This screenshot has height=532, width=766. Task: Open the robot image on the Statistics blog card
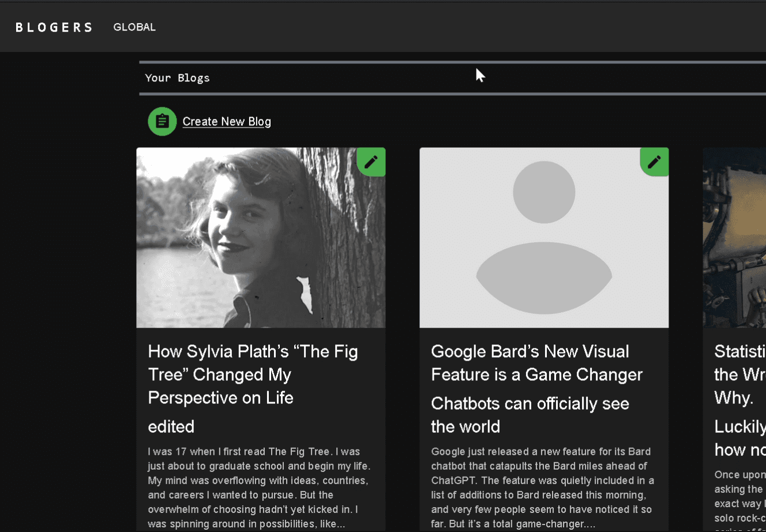point(734,238)
